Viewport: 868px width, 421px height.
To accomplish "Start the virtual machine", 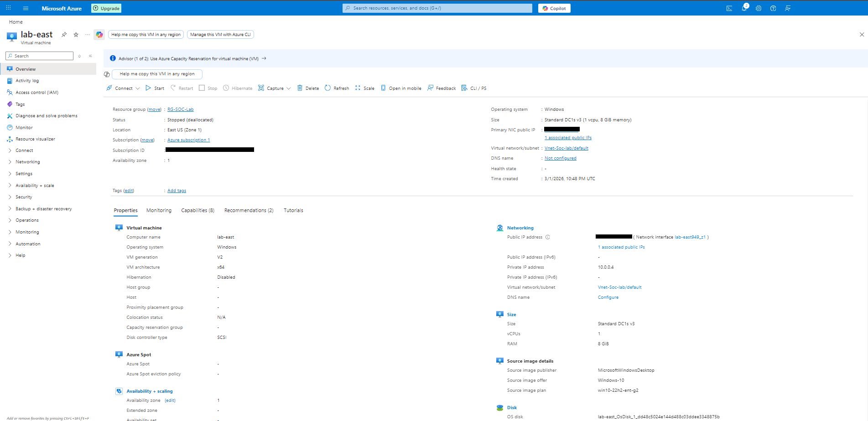I will pyautogui.click(x=155, y=88).
